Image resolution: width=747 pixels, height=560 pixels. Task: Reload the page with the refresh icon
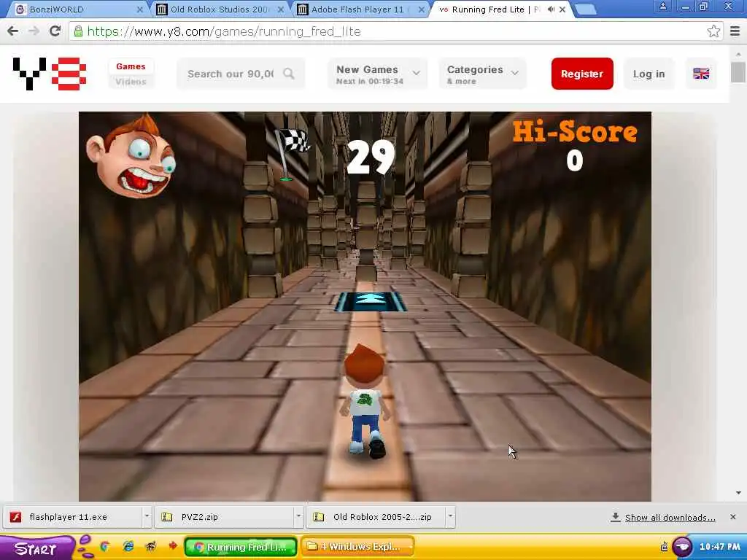pos(55,31)
